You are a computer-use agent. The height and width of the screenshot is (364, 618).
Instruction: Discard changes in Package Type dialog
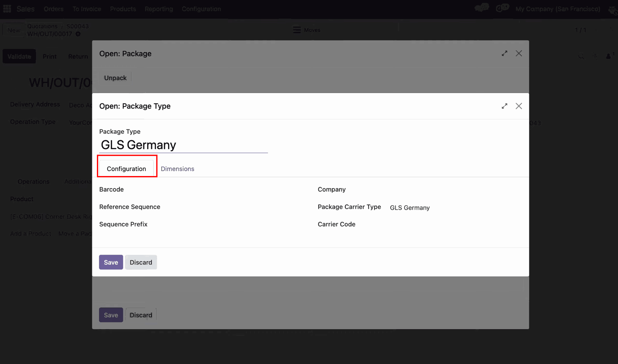tap(141, 262)
